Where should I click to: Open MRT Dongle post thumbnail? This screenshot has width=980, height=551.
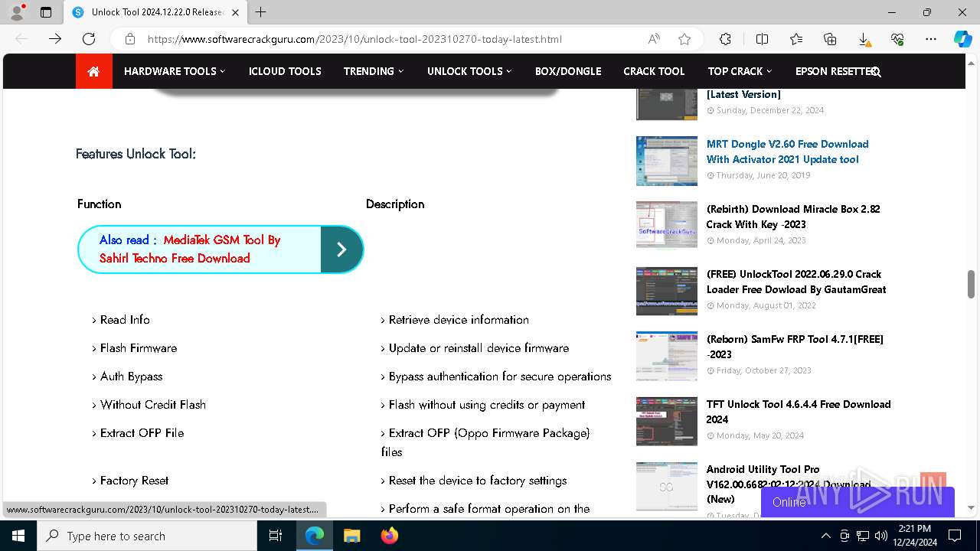pyautogui.click(x=667, y=161)
